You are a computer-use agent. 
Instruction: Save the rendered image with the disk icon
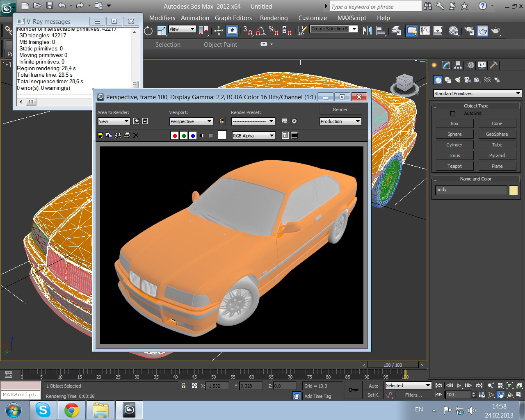click(x=100, y=135)
